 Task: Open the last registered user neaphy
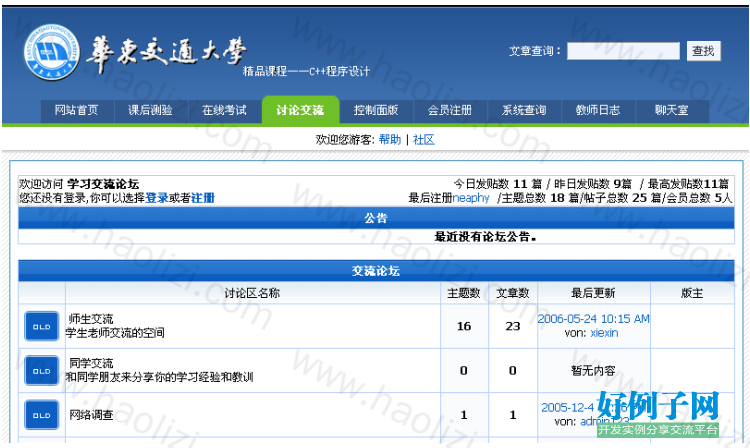471,198
